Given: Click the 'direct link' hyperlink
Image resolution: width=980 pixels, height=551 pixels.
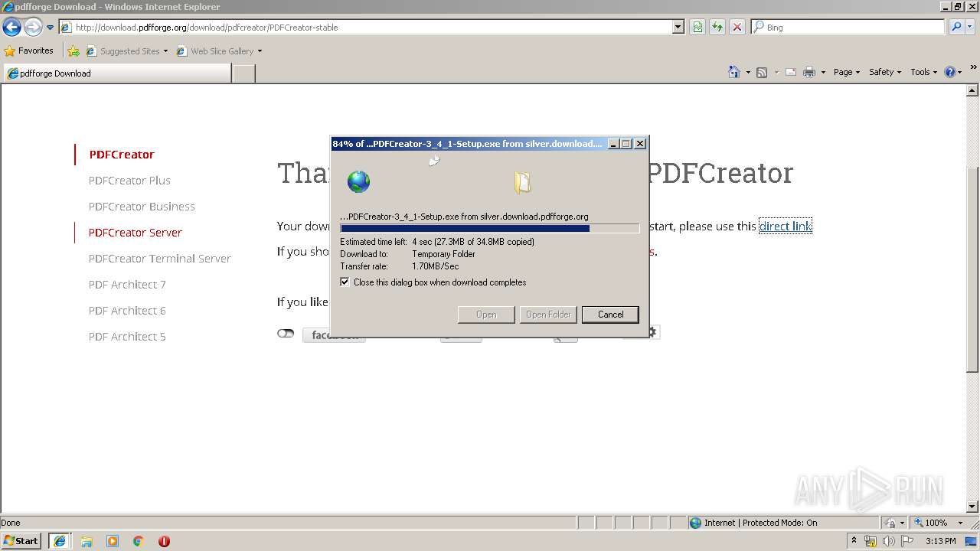Looking at the screenshot, I should 785,226.
